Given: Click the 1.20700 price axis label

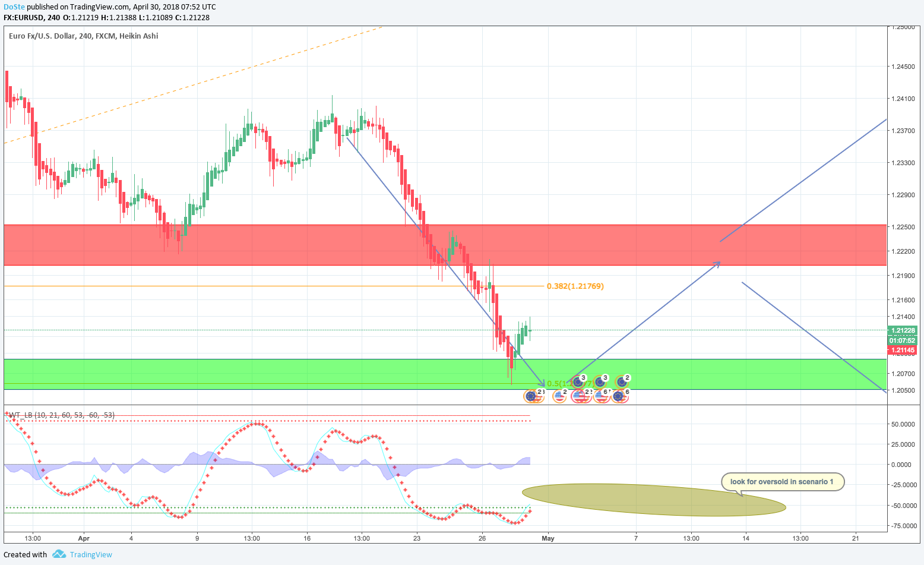Looking at the screenshot, I should point(903,374).
